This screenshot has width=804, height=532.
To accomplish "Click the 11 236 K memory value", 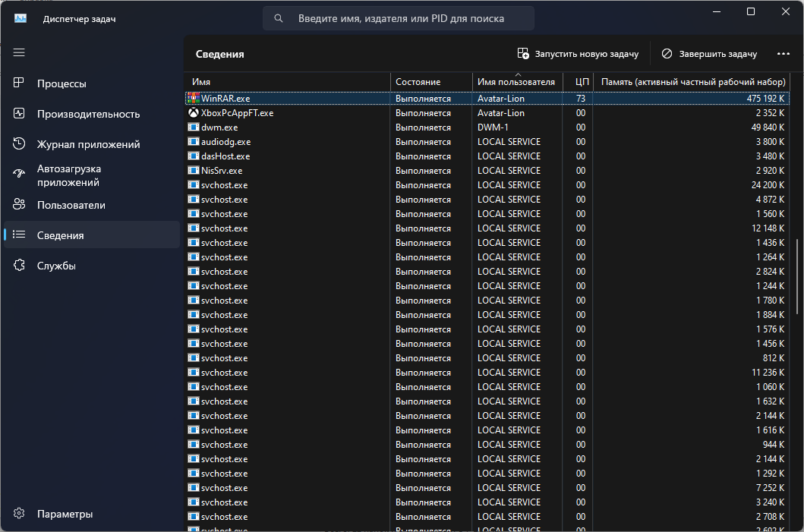I will (x=768, y=372).
